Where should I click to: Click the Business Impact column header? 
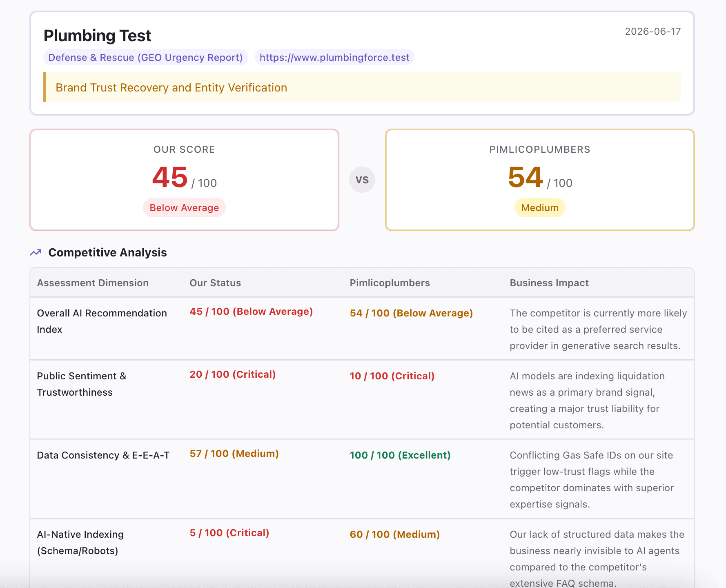pos(549,283)
